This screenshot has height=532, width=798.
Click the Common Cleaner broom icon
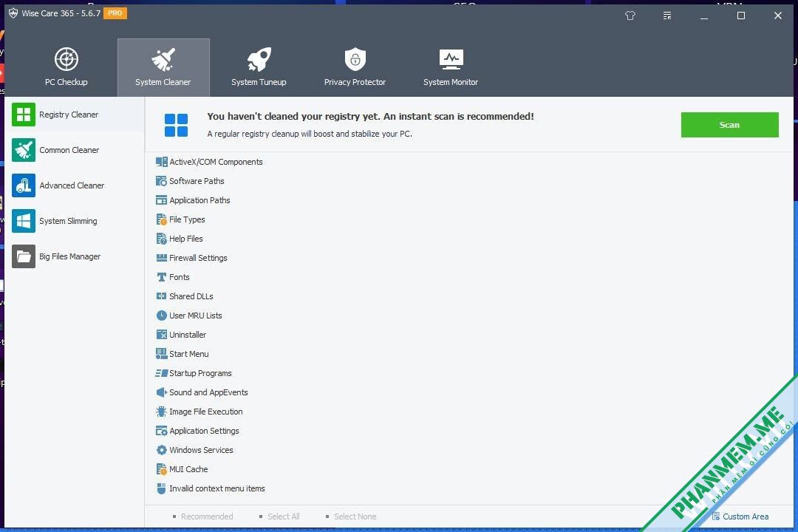(x=24, y=150)
